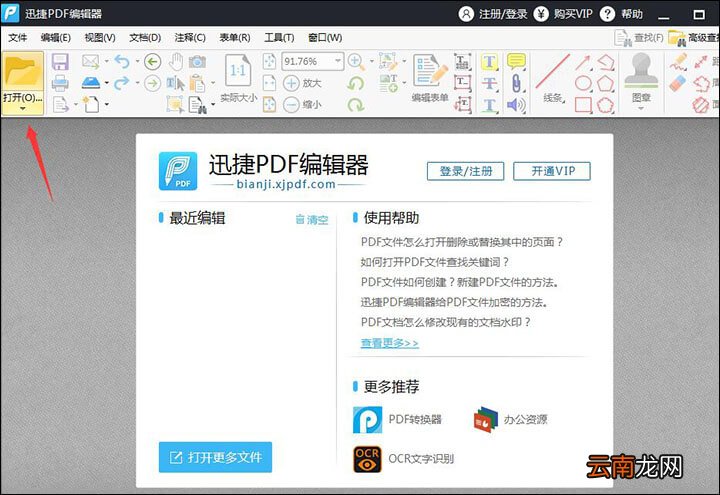Select the strikethrough text tool

(489, 83)
